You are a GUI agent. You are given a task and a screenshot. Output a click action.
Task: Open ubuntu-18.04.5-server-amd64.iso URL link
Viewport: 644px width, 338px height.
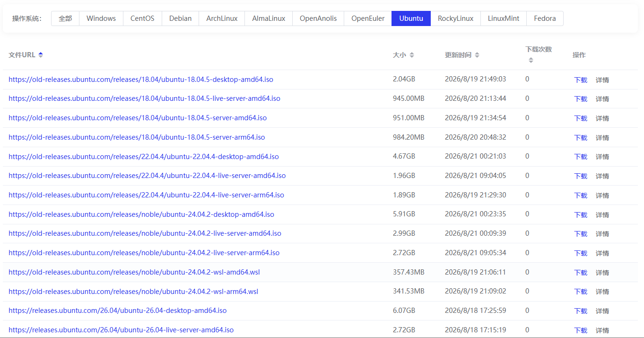(x=138, y=118)
